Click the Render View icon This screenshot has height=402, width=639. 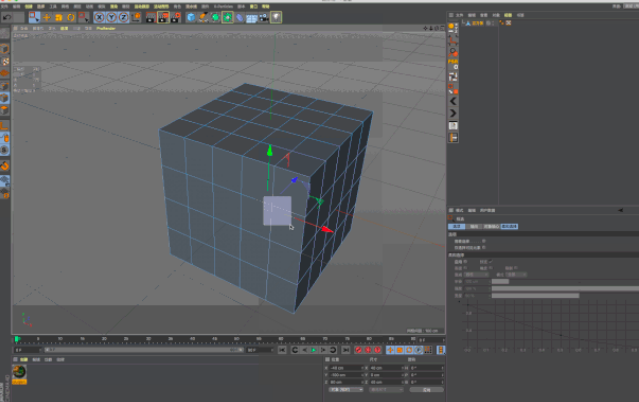pyautogui.click(x=151, y=17)
